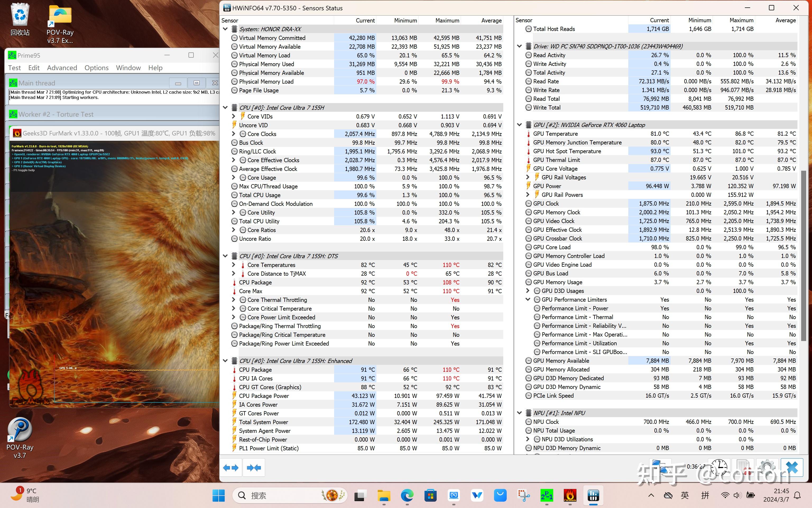This screenshot has height=508, width=812.
Task: Select the POV-Ray v3.7 Ex... desktop shortcut
Action: point(60,24)
